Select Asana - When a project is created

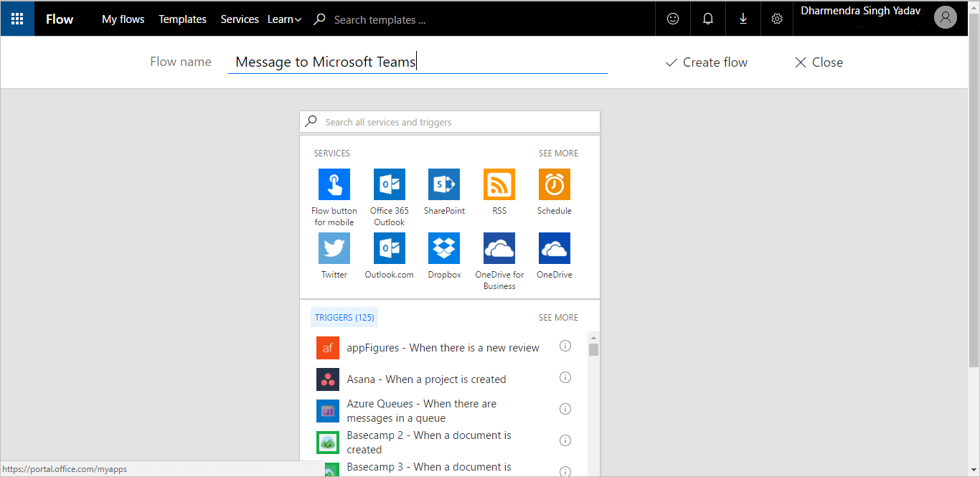tap(426, 379)
